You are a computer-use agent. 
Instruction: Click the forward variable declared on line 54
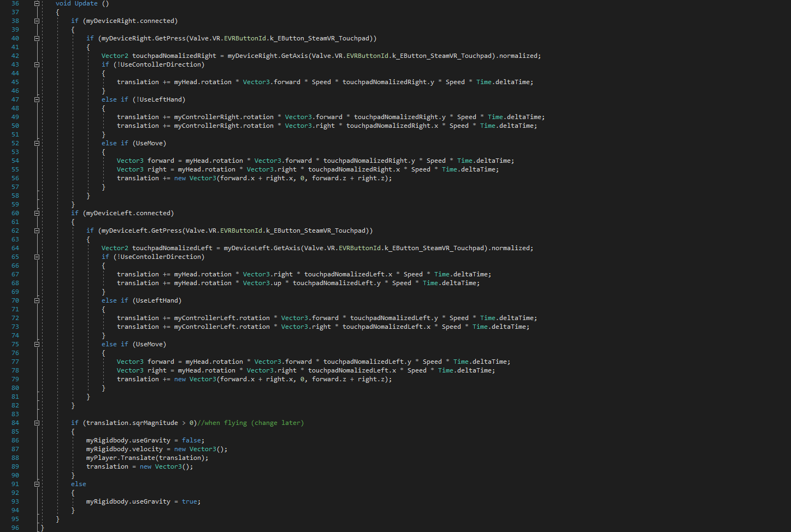coord(161,161)
